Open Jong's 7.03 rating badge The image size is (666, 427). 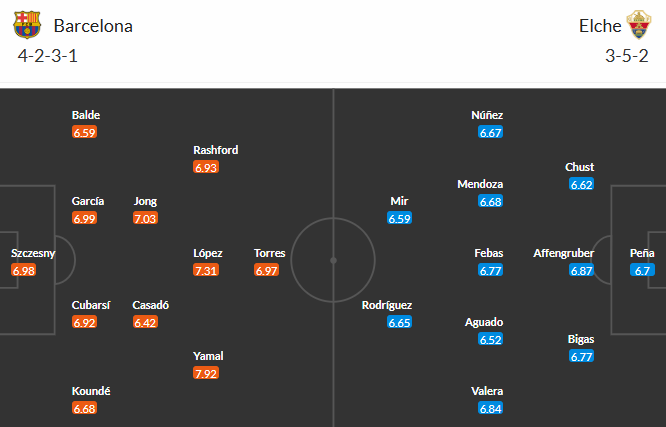point(145,218)
